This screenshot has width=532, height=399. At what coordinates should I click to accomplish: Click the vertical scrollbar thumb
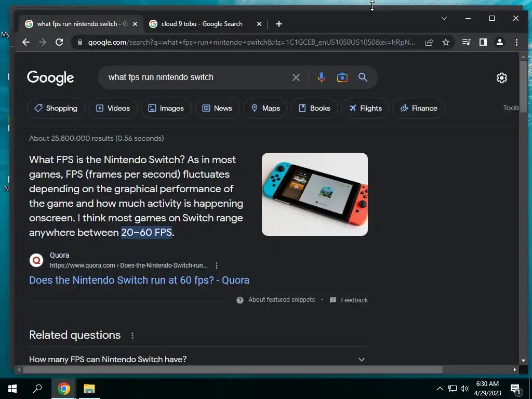523,86
